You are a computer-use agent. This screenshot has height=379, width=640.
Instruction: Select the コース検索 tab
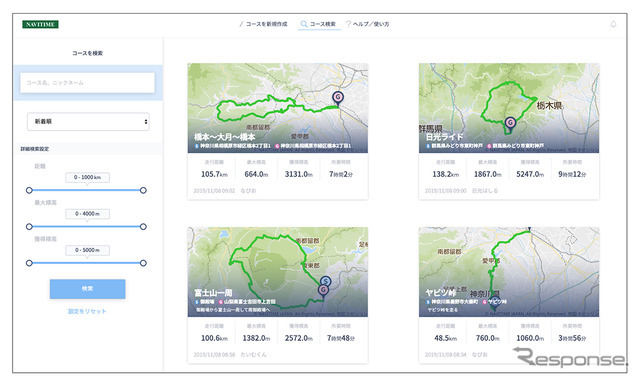pos(319,24)
